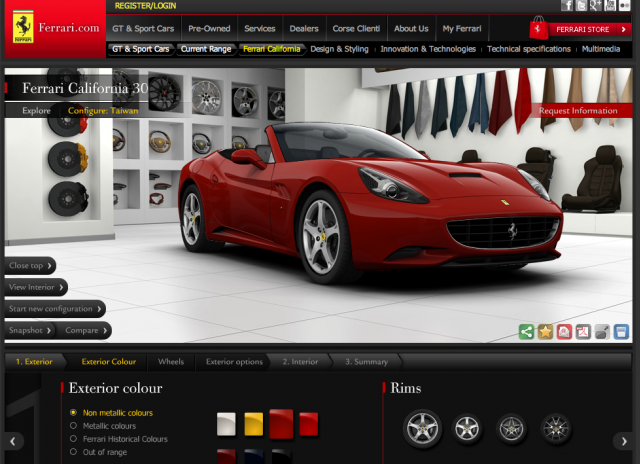Select the first five-spoke rim
Screen dimensions: 640x464
(x=422, y=428)
